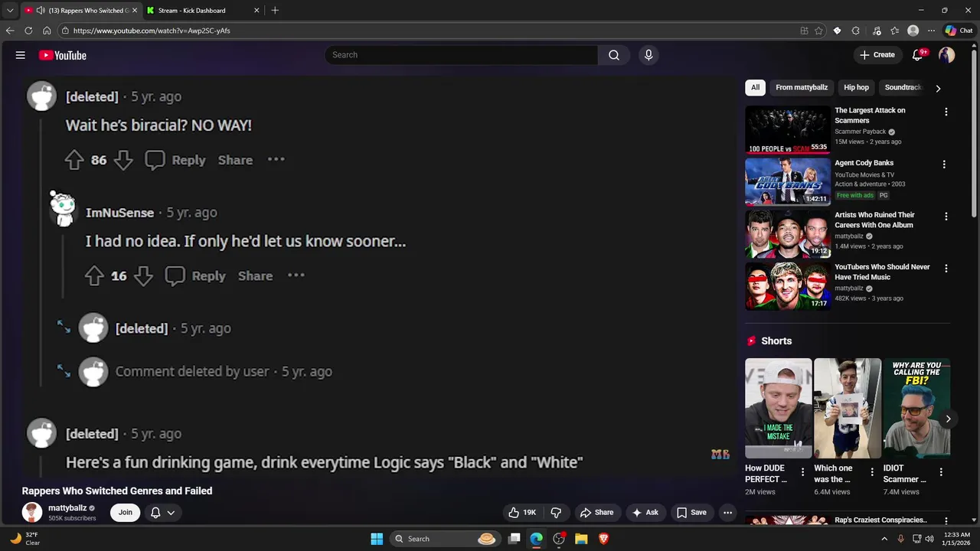Open more options on the 86-vote comment
Screen dimensions: 980x551
click(x=276, y=160)
